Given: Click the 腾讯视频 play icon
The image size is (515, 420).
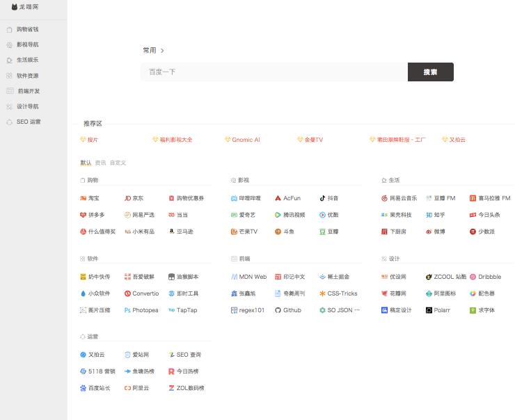Looking at the screenshot, I should (278, 215).
